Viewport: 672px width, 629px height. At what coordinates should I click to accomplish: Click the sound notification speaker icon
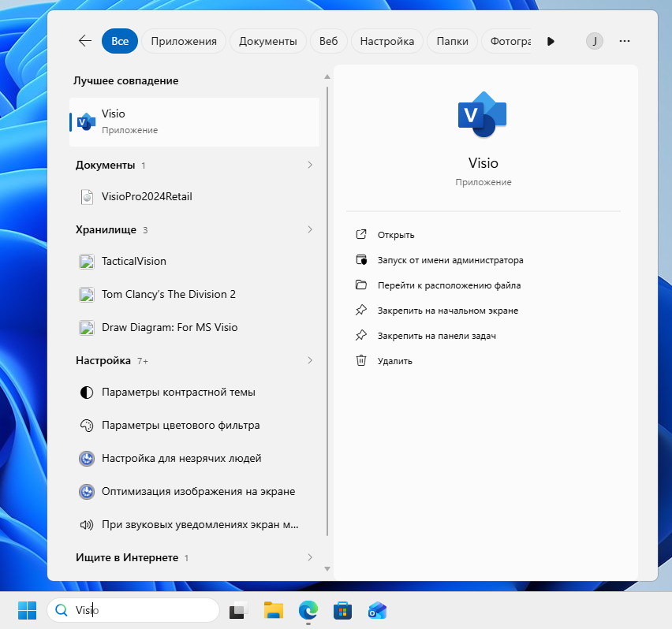[x=87, y=524]
